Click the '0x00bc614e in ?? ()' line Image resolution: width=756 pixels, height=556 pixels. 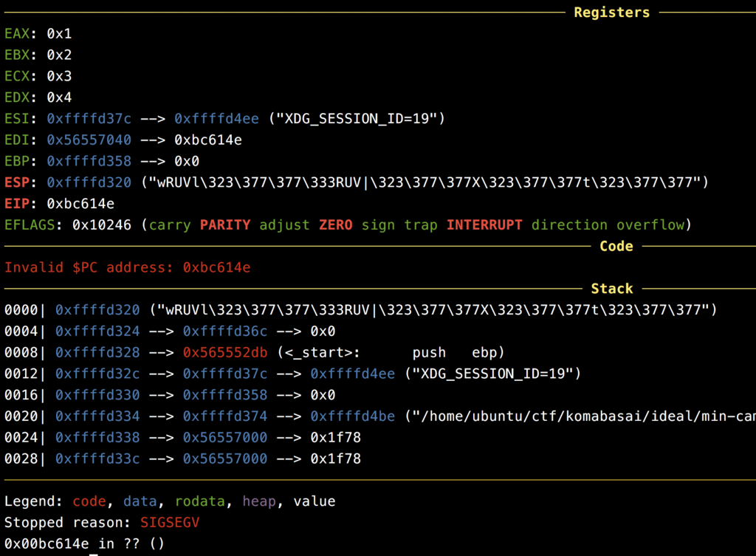84,543
